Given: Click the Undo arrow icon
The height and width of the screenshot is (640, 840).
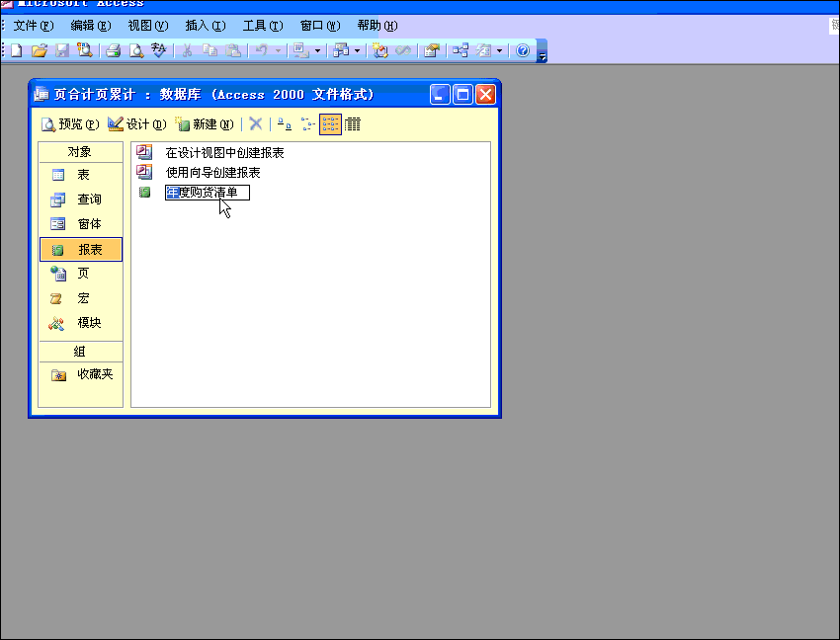Looking at the screenshot, I should coord(262,51).
